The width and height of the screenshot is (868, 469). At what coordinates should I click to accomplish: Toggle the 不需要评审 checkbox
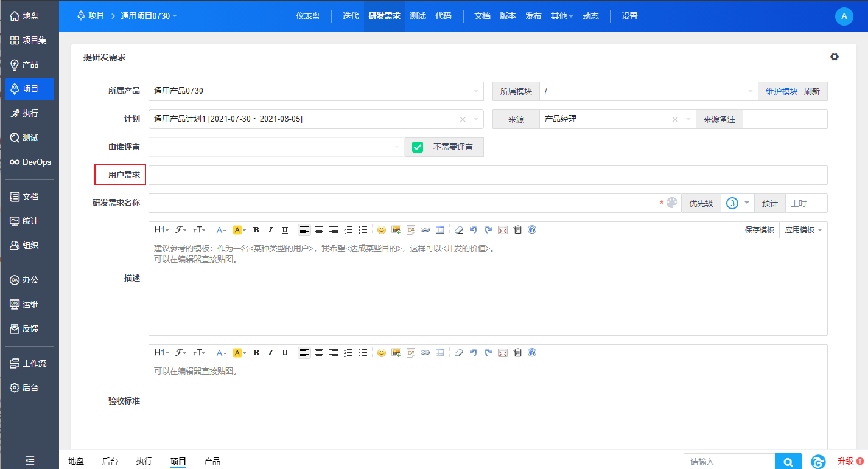(418, 147)
